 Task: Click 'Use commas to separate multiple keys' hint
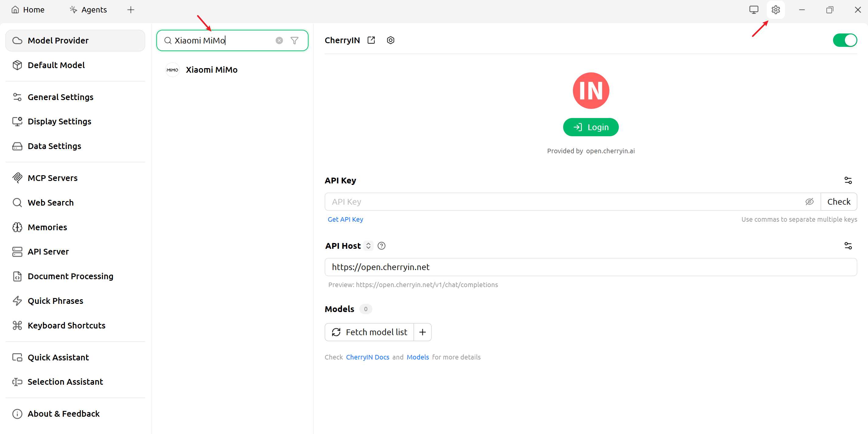[x=799, y=219]
